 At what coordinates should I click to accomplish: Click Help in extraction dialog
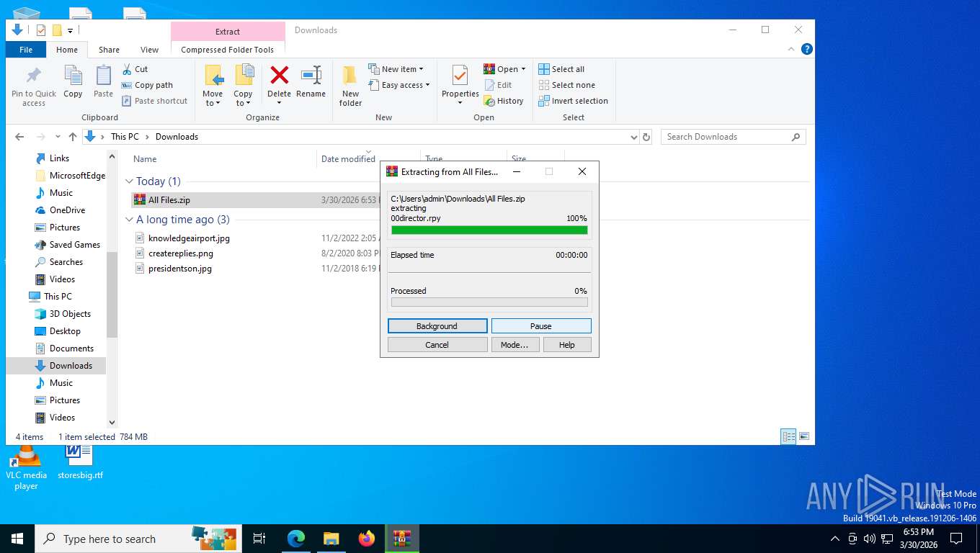coord(567,345)
